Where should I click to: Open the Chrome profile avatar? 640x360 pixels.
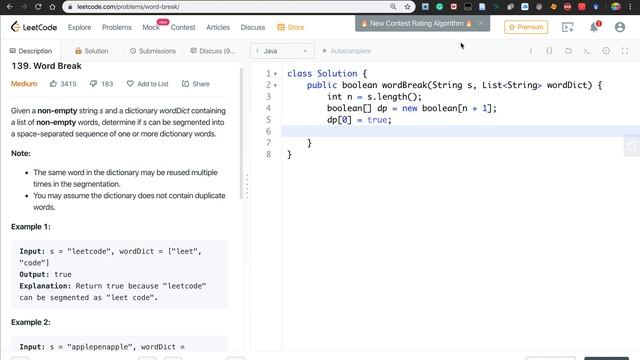(616, 7)
